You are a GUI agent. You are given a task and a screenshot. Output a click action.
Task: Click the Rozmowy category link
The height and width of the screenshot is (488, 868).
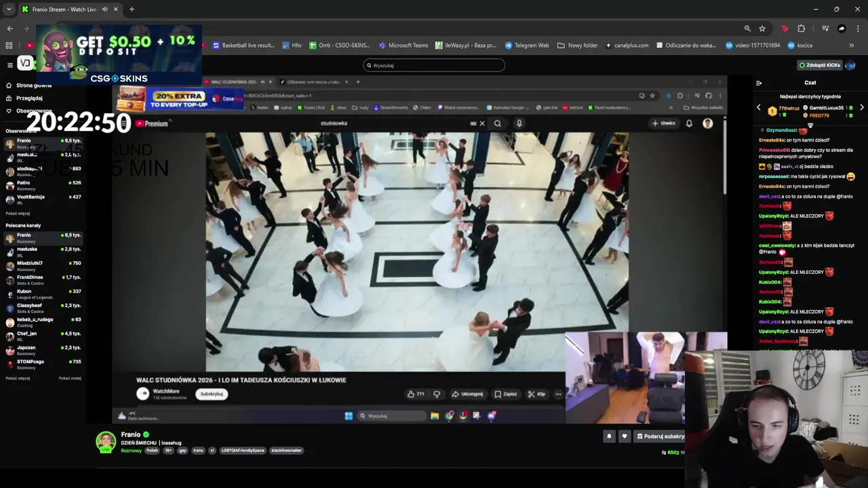pos(131,451)
